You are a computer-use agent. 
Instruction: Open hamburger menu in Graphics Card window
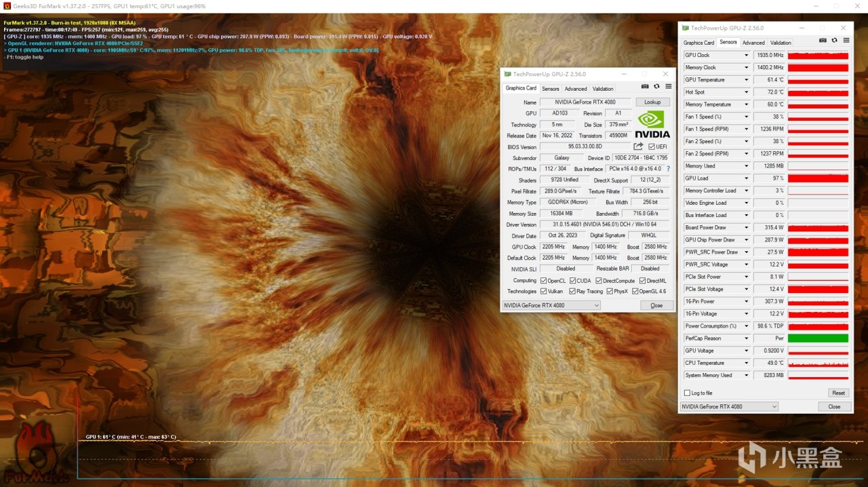pyautogui.click(x=668, y=86)
